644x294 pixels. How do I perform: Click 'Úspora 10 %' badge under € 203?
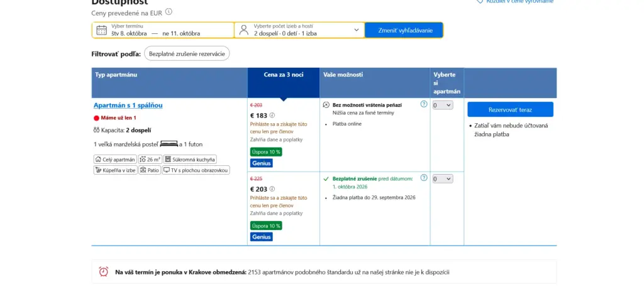click(266, 226)
